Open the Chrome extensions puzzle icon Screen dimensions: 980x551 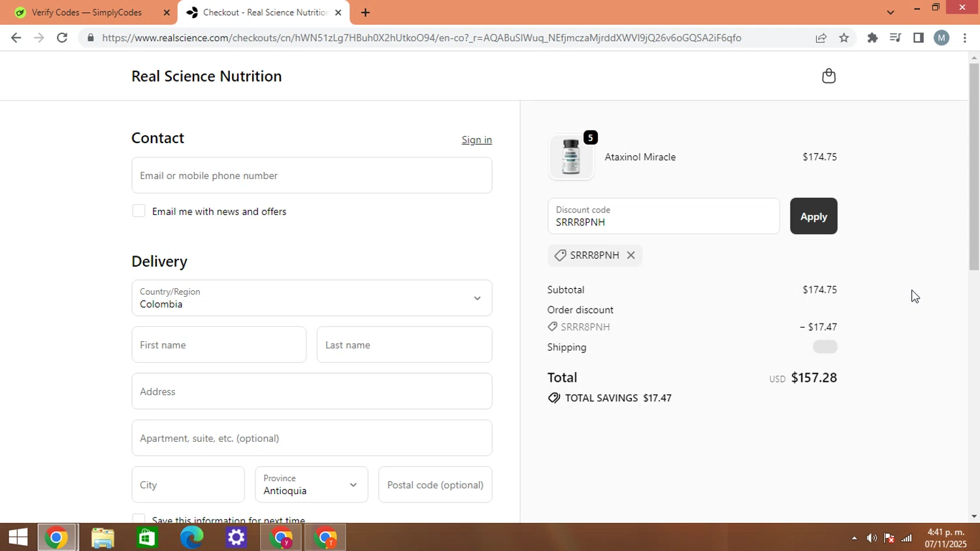(x=872, y=38)
